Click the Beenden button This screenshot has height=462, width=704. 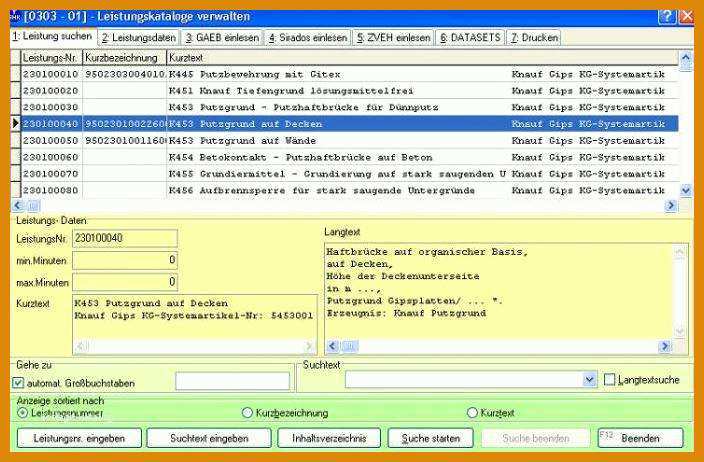click(641, 438)
